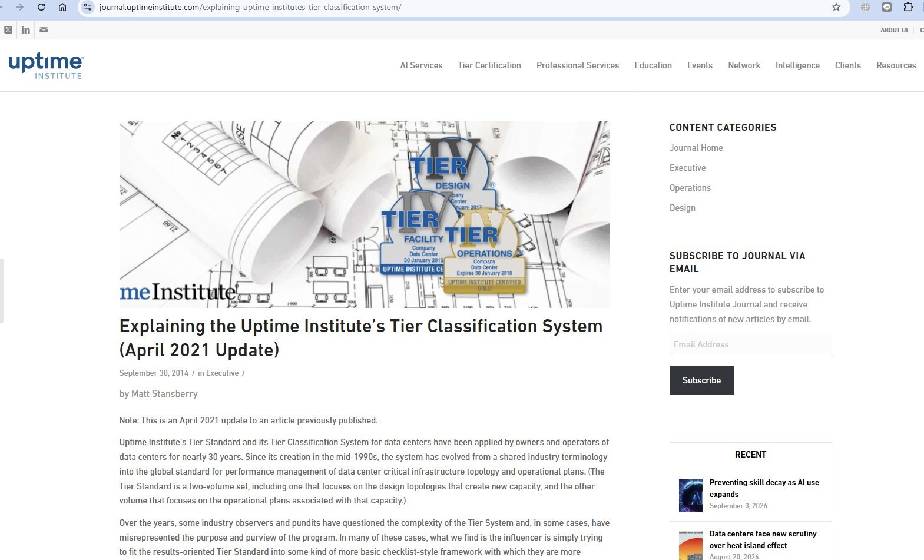The width and height of the screenshot is (924, 560).
Task: Open Uptime Institute's X social profile
Action: click(8, 30)
